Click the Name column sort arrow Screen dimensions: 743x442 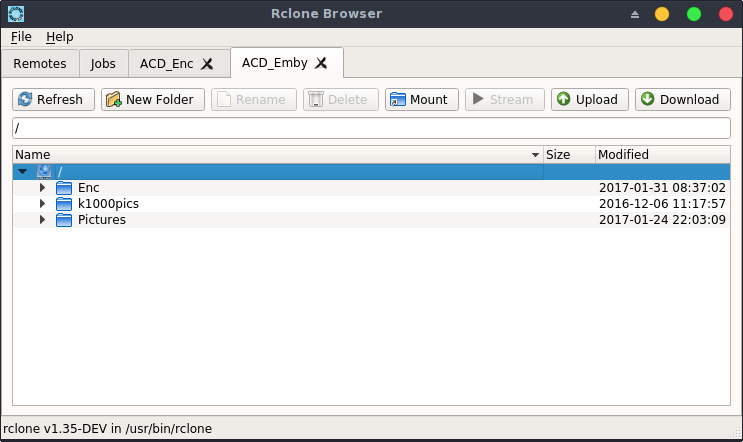(535, 155)
